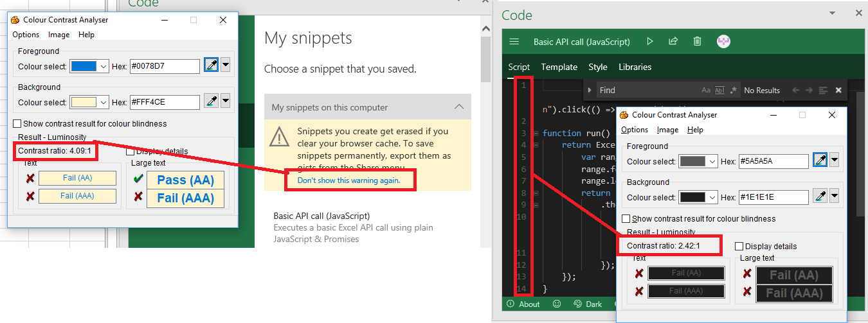The image size is (868, 323).
Task: Check Display details in right Analyser
Action: pyautogui.click(x=739, y=246)
